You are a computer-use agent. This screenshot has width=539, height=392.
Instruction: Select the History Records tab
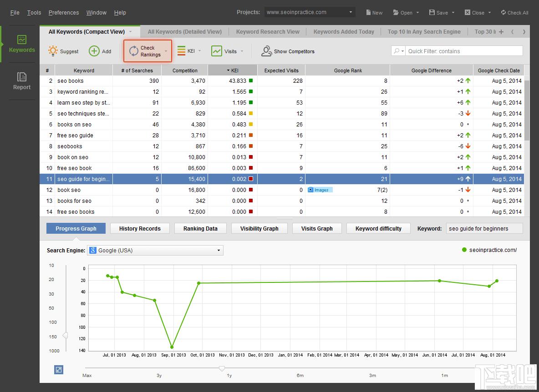coord(140,229)
